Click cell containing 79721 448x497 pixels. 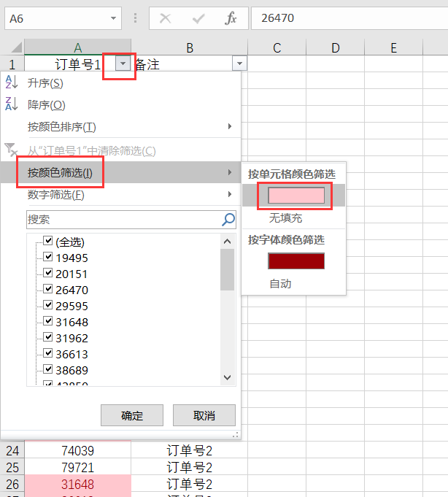77,467
